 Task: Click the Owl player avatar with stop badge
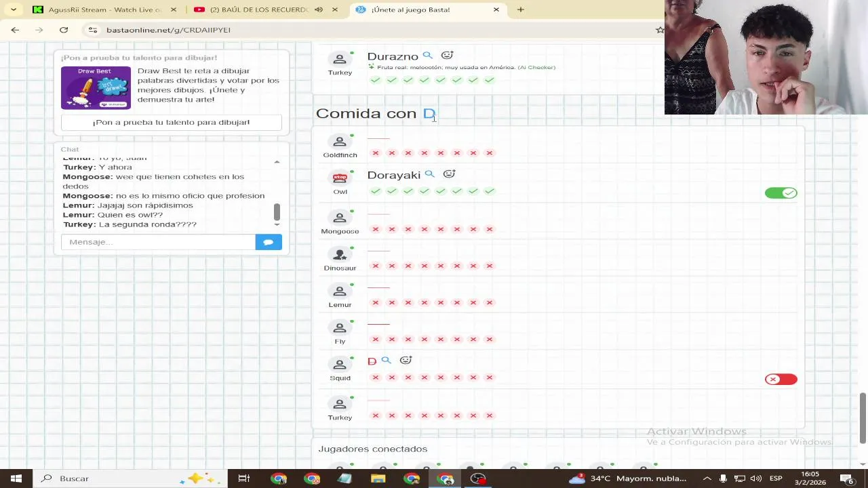point(340,178)
